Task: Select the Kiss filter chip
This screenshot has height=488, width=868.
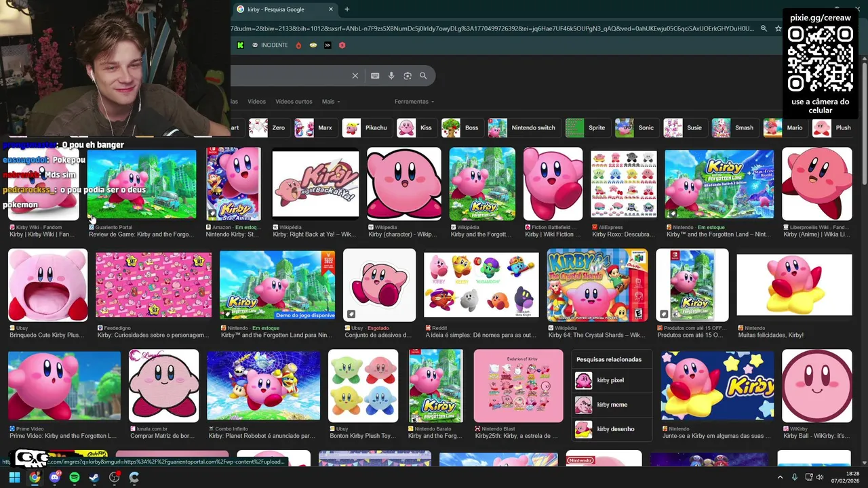Action: pos(416,127)
